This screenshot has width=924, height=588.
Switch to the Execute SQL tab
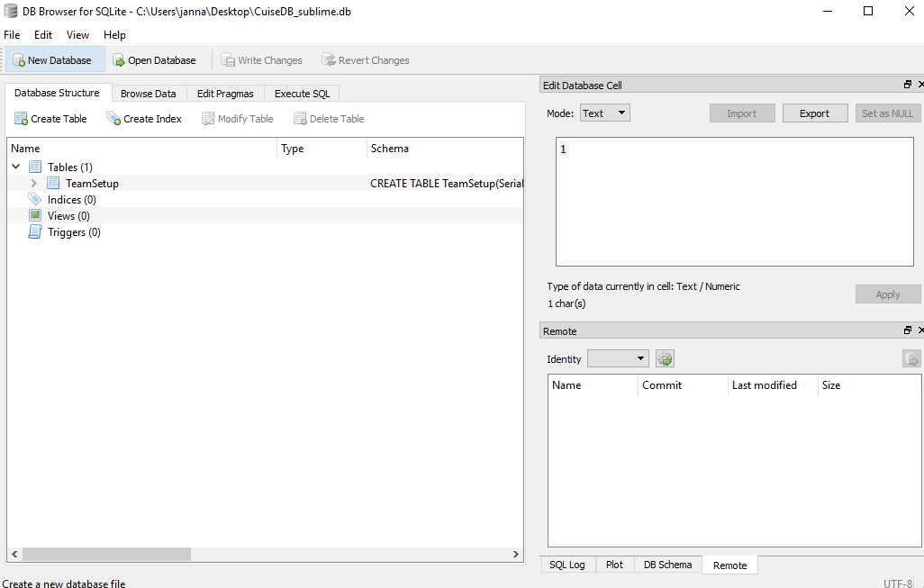302,94
